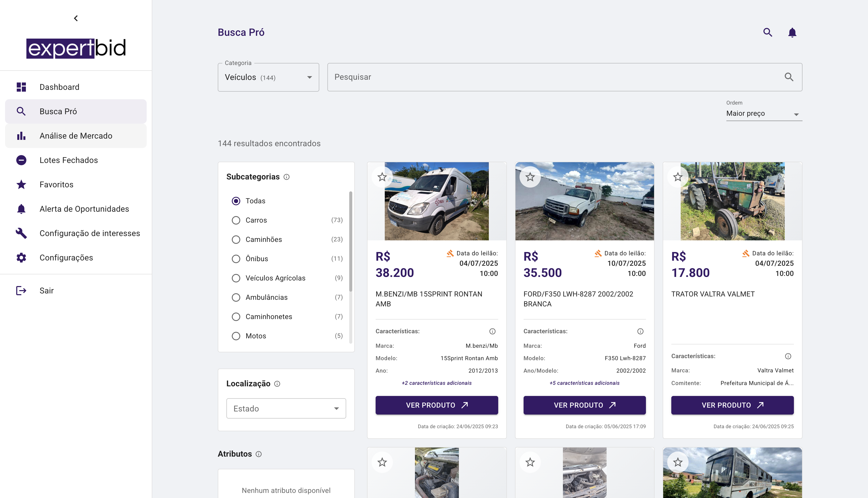This screenshot has width=868, height=498.
Task: Select the Motos subcategory radio button
Action: click(x=236, y=336)
